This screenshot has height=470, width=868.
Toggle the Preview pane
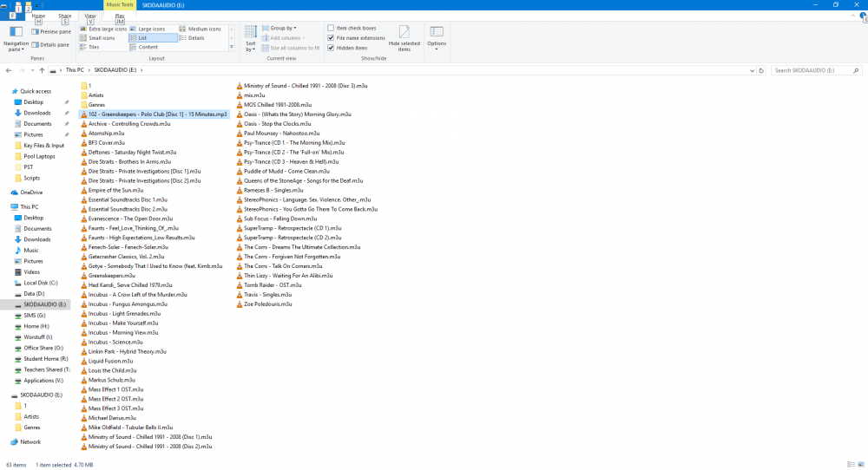(51, 31)
